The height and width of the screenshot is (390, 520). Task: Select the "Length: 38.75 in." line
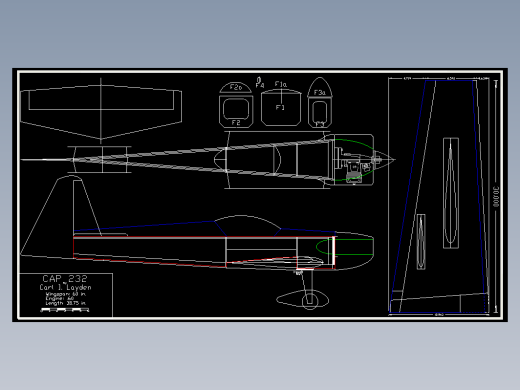click(x=65, y=303)
